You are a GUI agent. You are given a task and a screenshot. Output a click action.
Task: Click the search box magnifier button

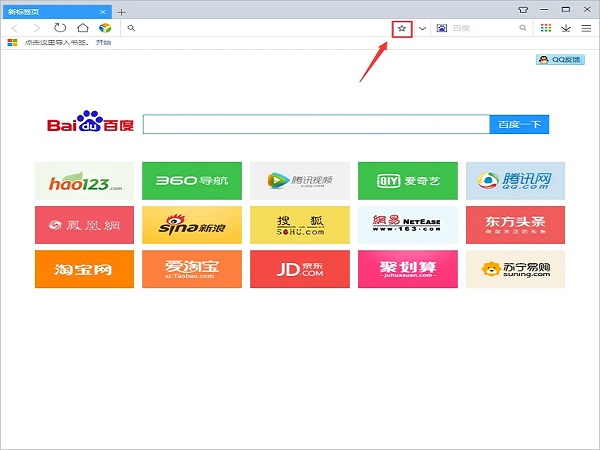(523, 28)
